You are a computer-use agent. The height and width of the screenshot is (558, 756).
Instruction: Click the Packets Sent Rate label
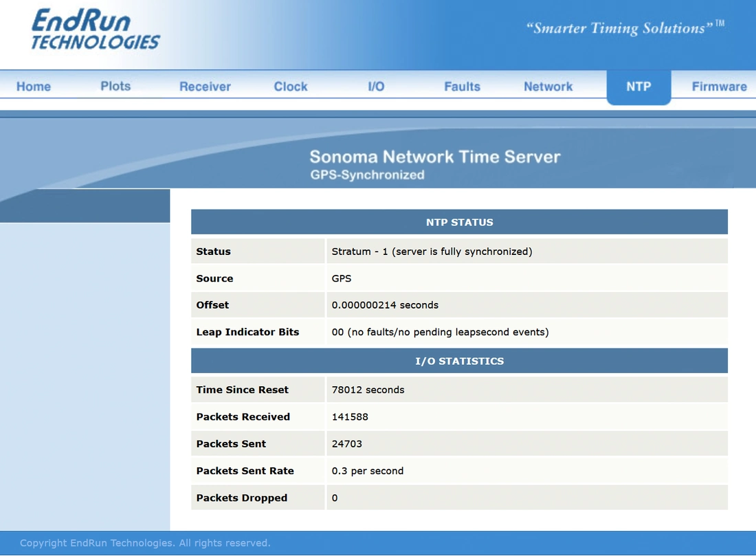pos(245,471)
